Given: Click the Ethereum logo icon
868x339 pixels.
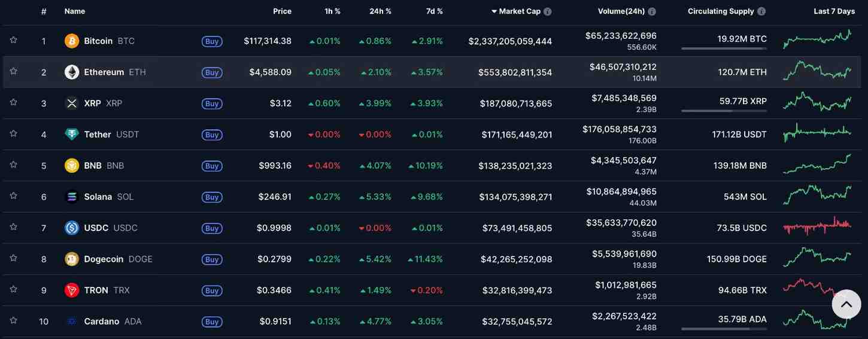Looking at the screenshot, I should click(x=72, y=72).
